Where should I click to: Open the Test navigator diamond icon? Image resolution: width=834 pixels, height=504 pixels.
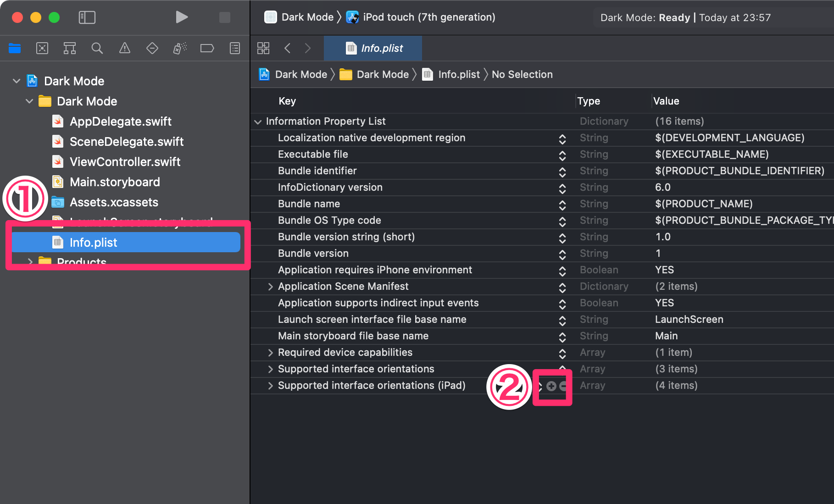click(x=152, y=48)
